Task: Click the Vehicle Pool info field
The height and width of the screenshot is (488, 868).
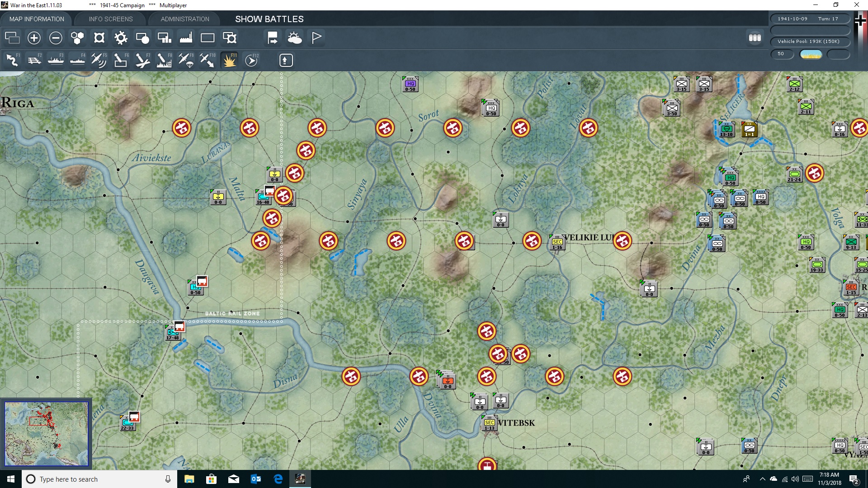Action: pyautogui.click(x=809, y=42)
